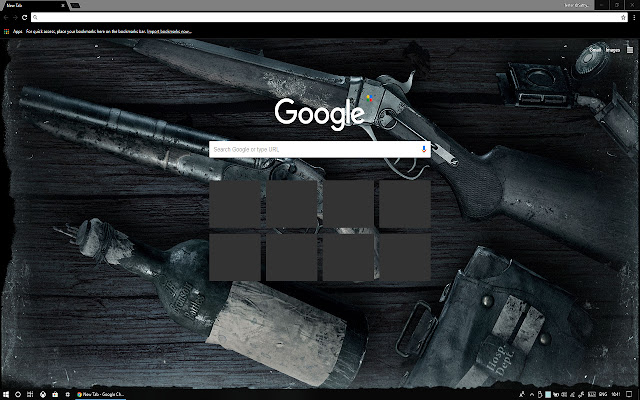
Task: Open the last most-visited tile in bottom row
Action: click(x=405, y=257)
